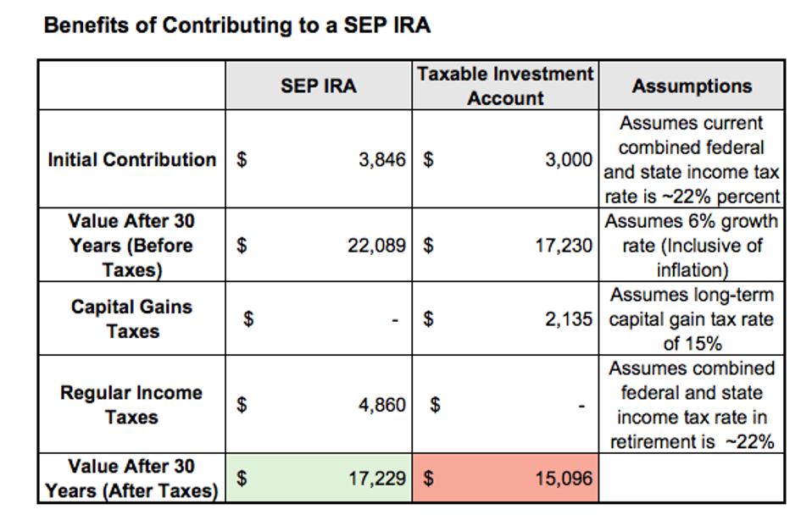Select the Regular Income Taxes row label
This screenshot has width=812, height=526.
(x=132, y=405)
